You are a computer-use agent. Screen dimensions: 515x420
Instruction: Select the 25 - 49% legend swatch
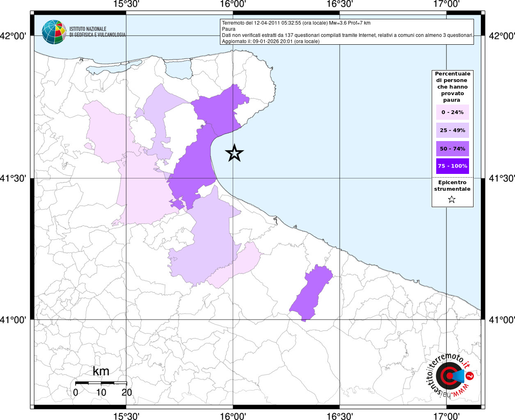(x=452, y=130)
